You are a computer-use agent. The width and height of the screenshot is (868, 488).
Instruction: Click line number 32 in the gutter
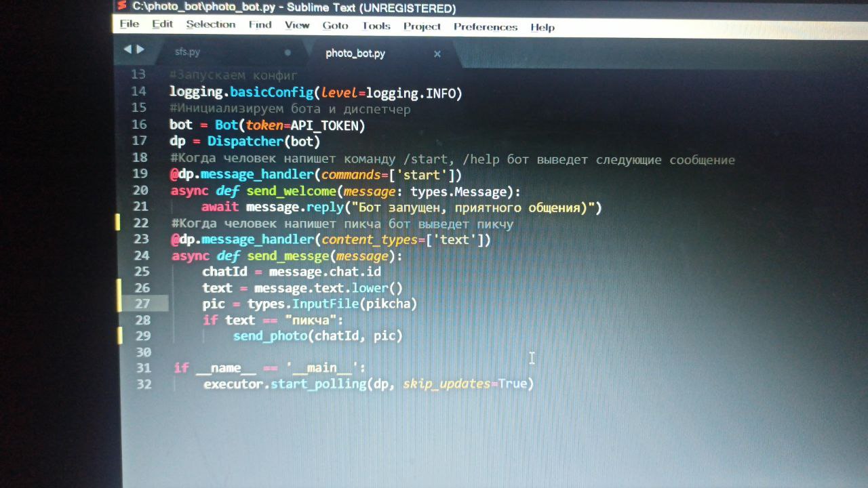(144, 384)
